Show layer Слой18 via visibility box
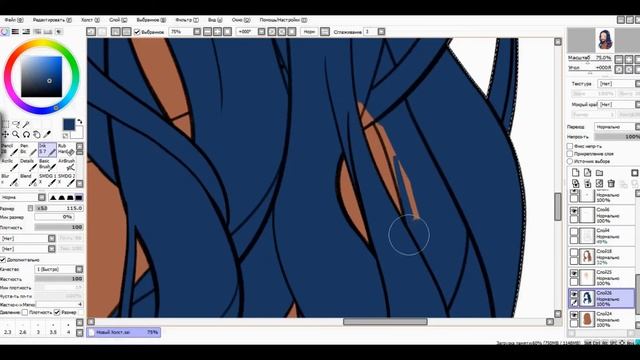 (574, 253)
